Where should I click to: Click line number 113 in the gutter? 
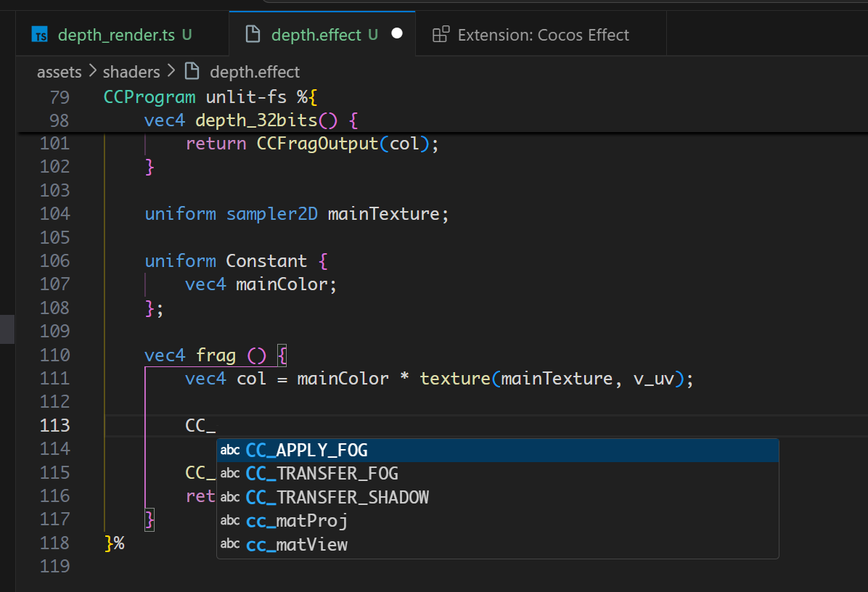coord(56,425)
